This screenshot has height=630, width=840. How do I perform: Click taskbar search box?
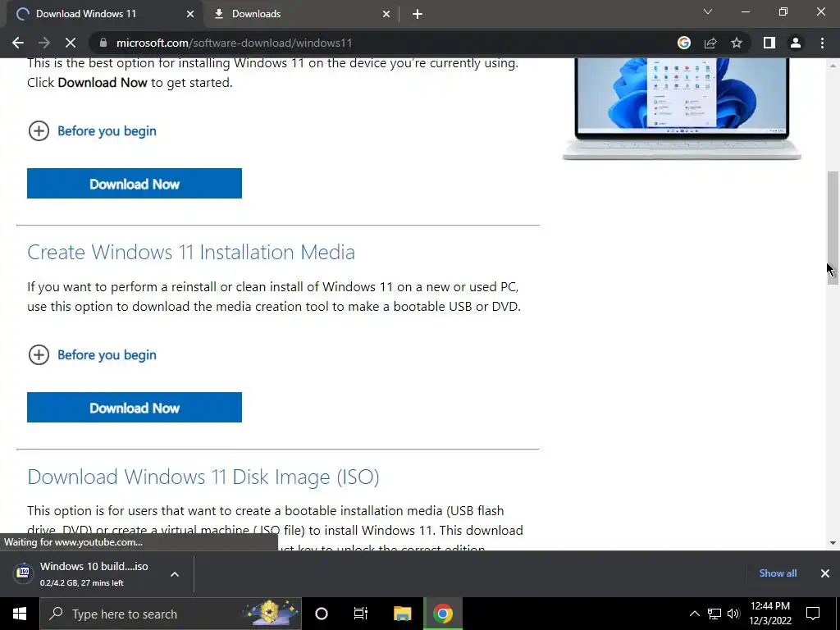(171, 614)
